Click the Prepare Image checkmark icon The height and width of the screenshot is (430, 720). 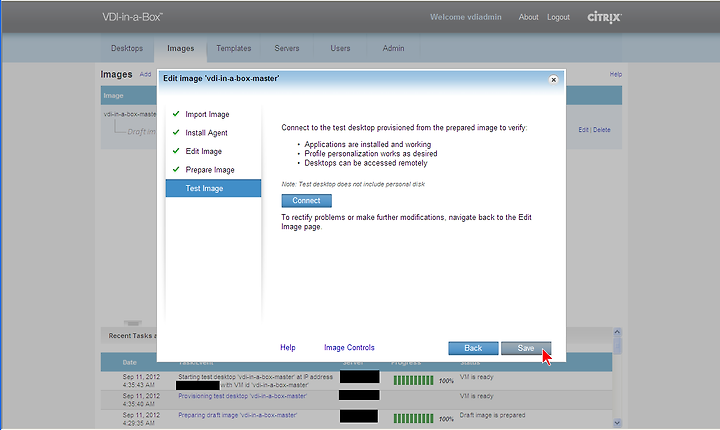(176, 169)
